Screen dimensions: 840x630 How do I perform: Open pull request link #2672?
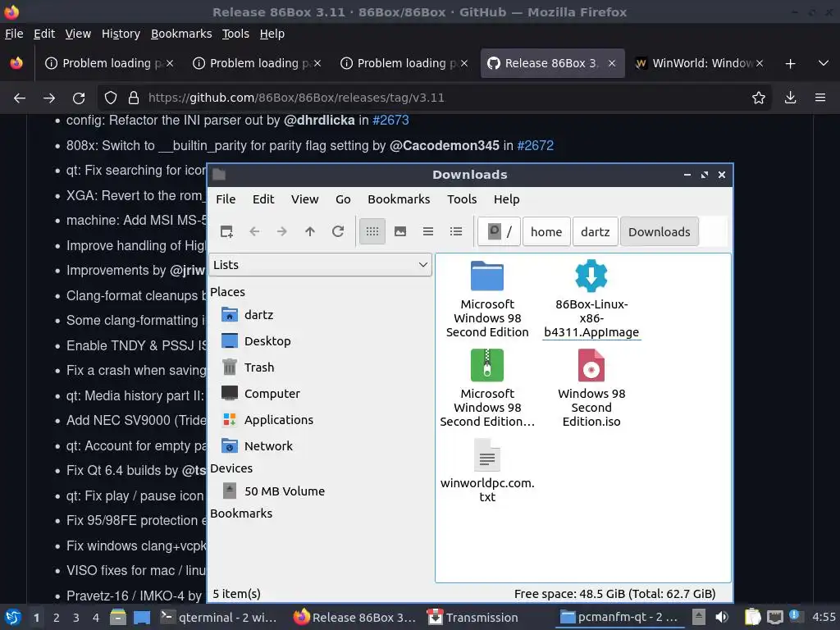(535, 146)
